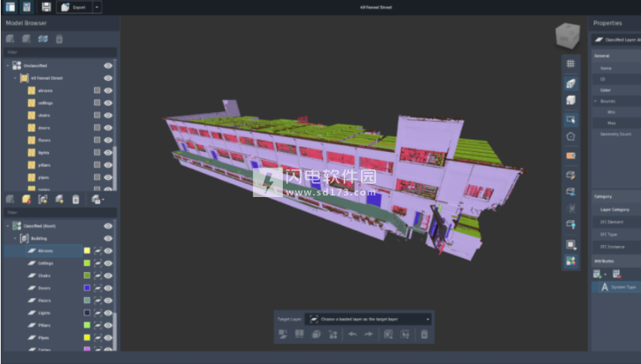Open the Export dropdown arrow
641x364 pixels.
[x=98, y=7]
